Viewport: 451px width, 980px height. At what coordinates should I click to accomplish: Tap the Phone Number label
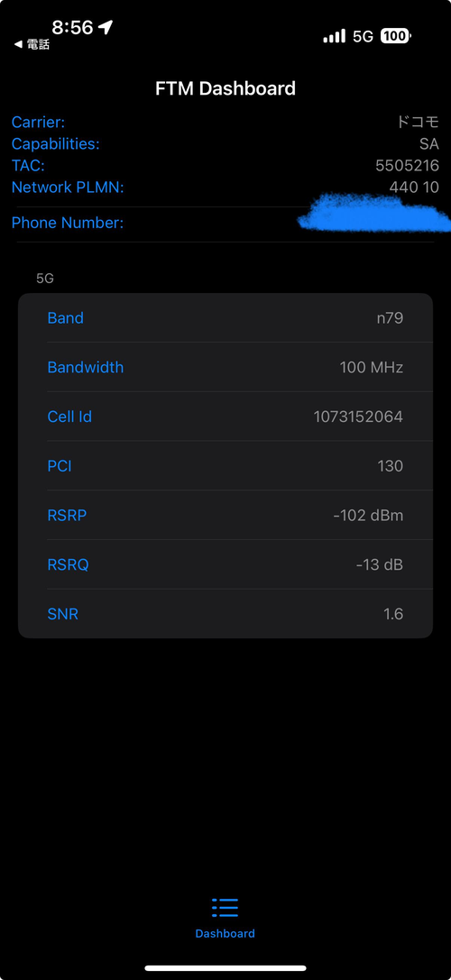(x=67, y=223)
